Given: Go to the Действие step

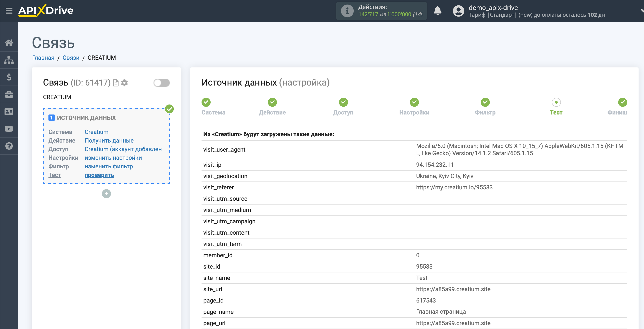Looking at the screenshot, I should pyautogui.click(x=272, y=102).
